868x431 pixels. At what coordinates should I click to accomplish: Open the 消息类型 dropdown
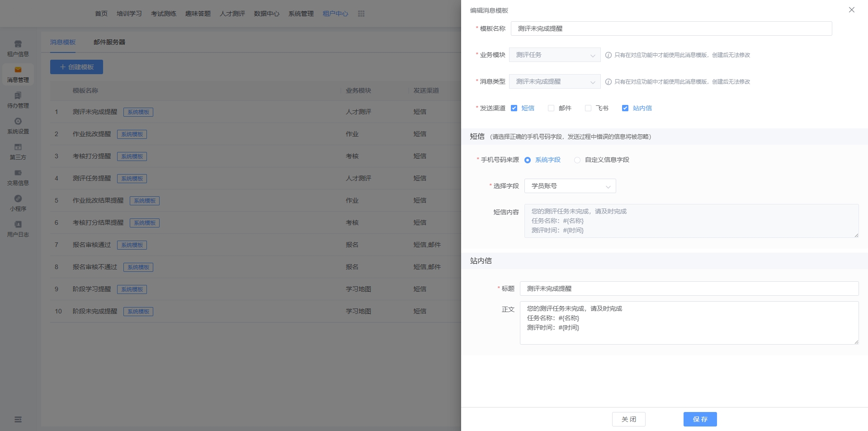[555, 82]
